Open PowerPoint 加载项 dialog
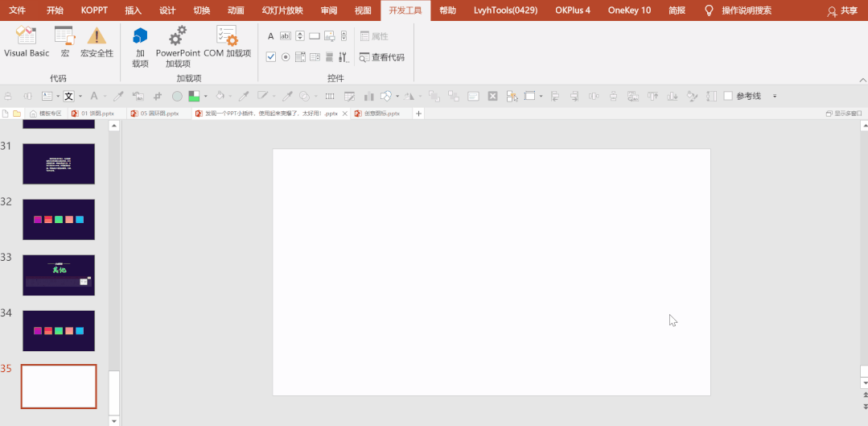 click(x=178, y=48)
